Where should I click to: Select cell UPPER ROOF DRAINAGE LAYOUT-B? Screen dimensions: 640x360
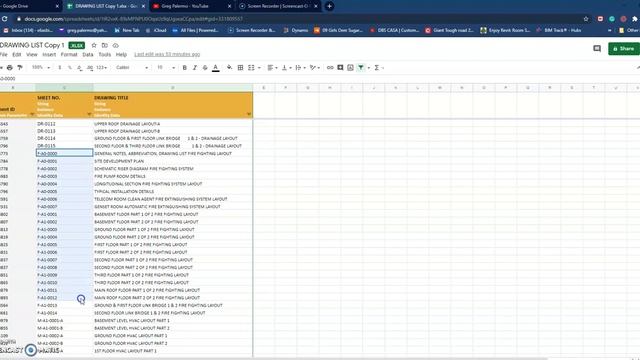pyautogui.click(x=173, y=131)
